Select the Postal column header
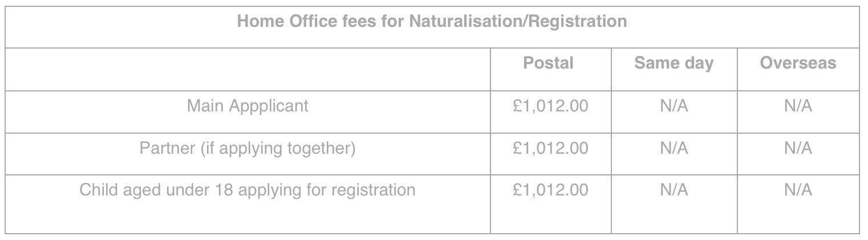 coord(548,63)
